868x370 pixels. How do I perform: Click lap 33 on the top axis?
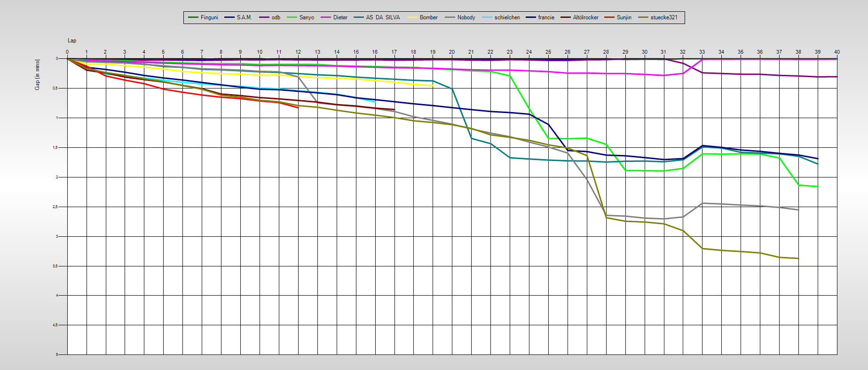(x=702, y=52)
